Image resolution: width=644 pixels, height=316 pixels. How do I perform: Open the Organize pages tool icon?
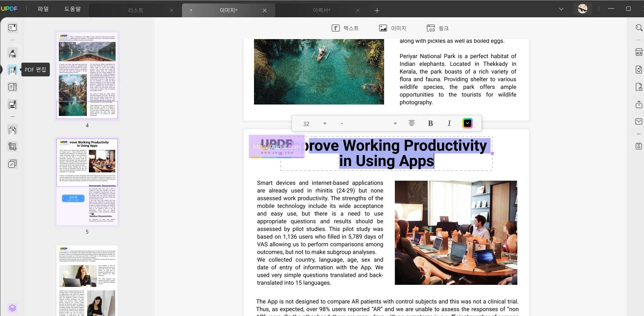pos(12,87)
